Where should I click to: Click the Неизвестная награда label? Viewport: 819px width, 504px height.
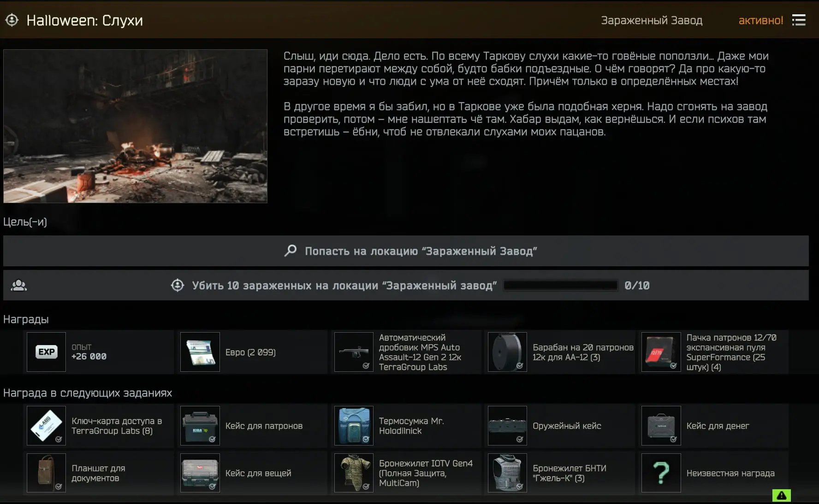pyautogui.click(x=730, y=473)
